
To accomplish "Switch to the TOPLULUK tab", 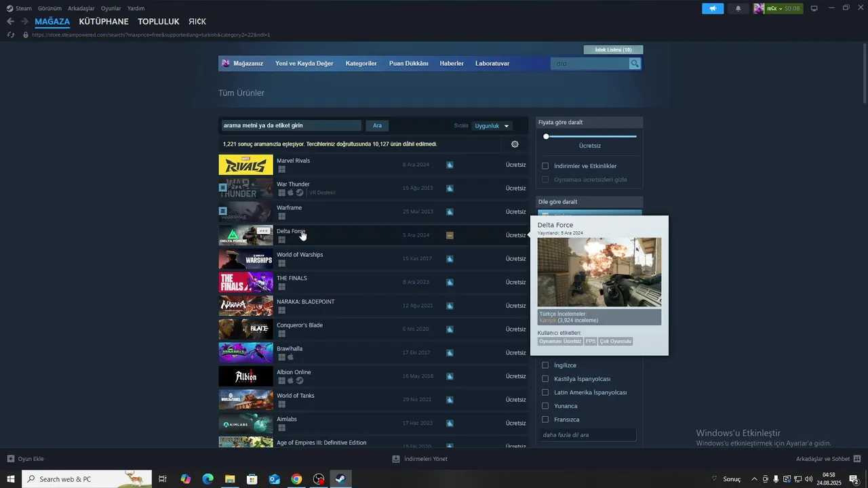I will coord(159,22).
